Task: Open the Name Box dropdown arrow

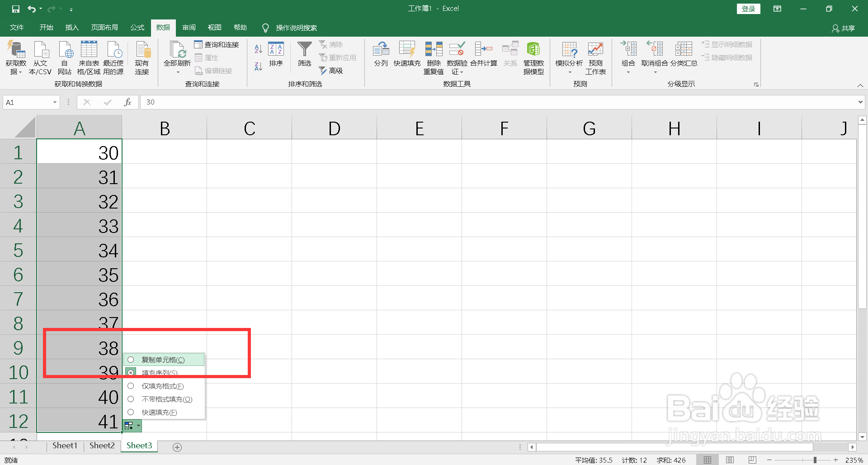Action: (55, 102)
